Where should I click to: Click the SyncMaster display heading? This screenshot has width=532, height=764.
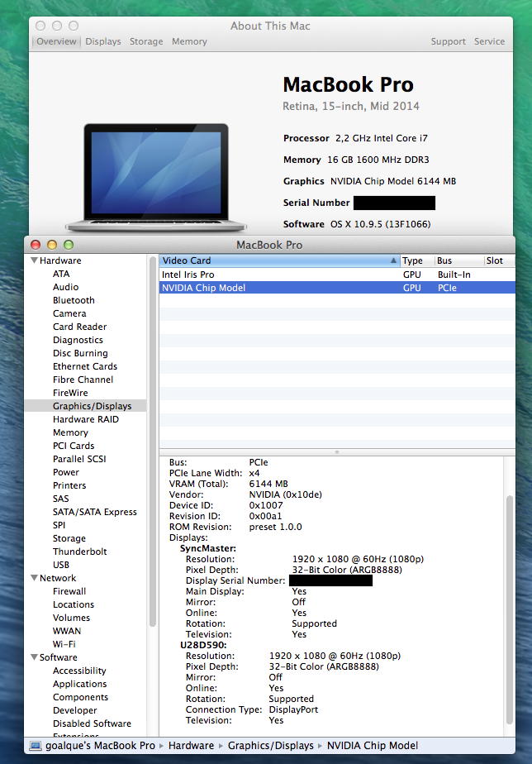coord(208,548)
